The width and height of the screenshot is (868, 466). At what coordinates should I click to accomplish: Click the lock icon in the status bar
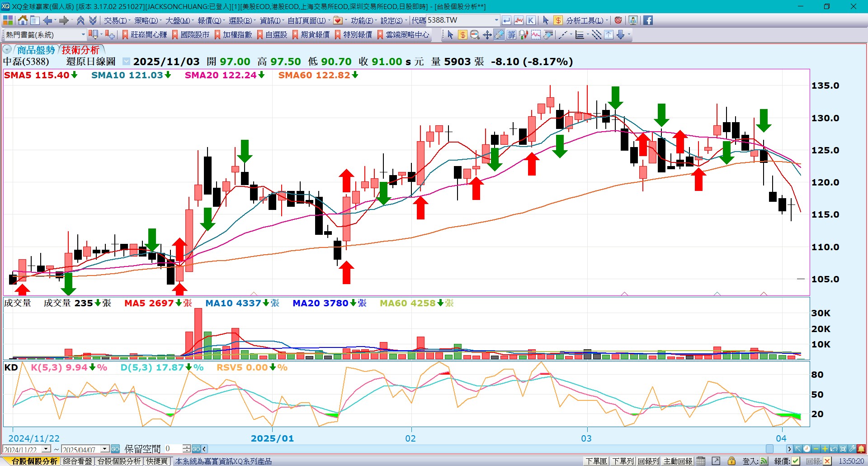tap(731, 461)
